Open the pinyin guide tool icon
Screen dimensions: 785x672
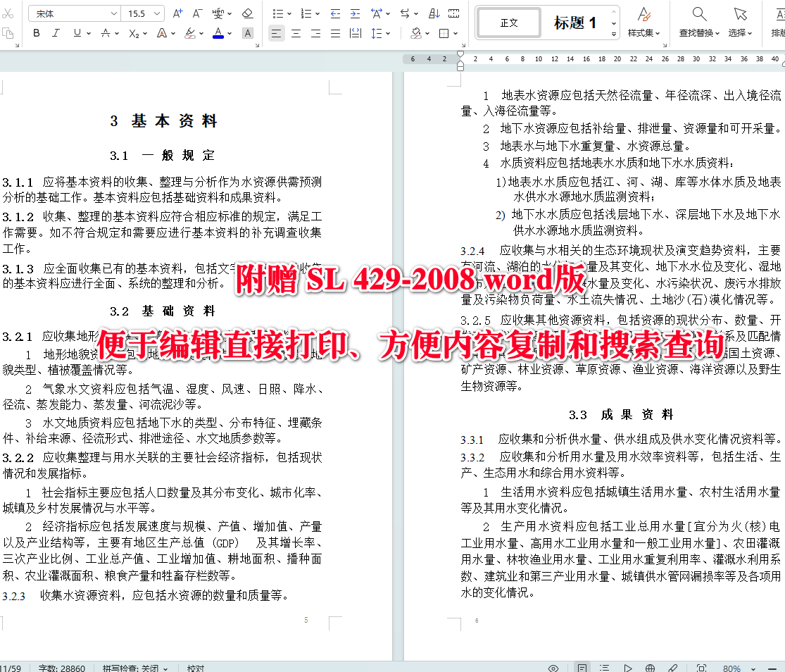pyautogui.click(x=217, y=13)
